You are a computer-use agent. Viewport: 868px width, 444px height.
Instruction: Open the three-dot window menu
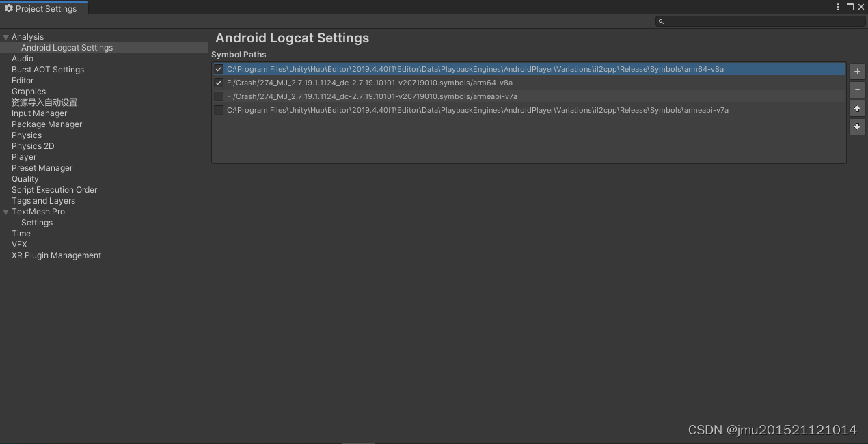[x=837, y=7]
